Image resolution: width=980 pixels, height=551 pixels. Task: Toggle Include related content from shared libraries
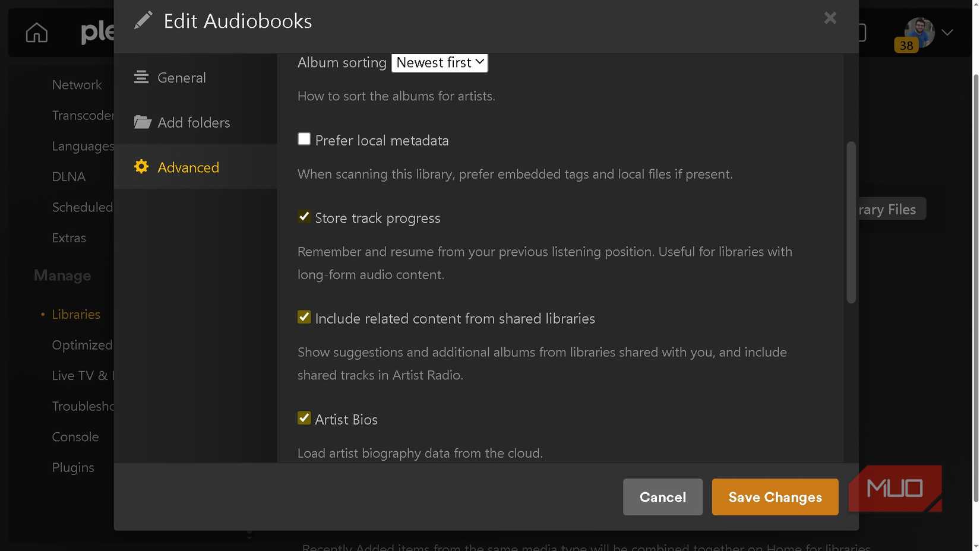tap(304, 317)
